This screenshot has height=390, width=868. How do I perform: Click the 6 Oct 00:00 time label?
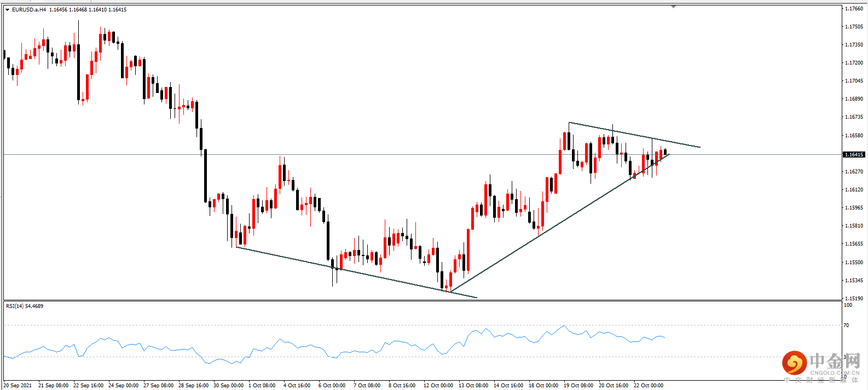click(332, 385)
